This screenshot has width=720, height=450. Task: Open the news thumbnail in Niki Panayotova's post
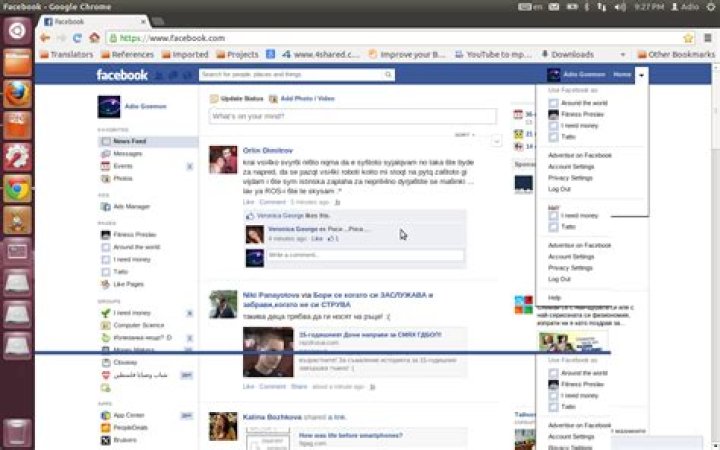click(268, 352)
